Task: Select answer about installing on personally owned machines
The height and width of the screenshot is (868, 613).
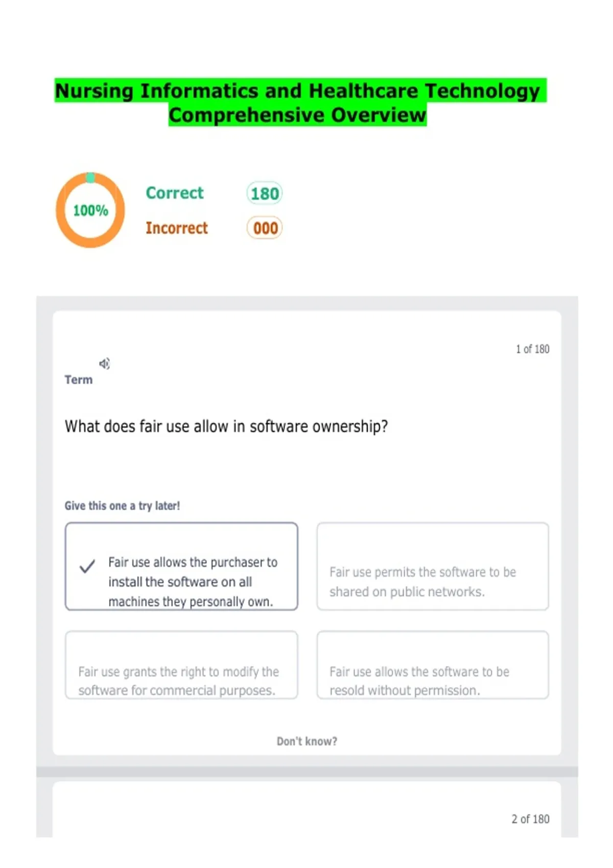Action: point(181,566)
